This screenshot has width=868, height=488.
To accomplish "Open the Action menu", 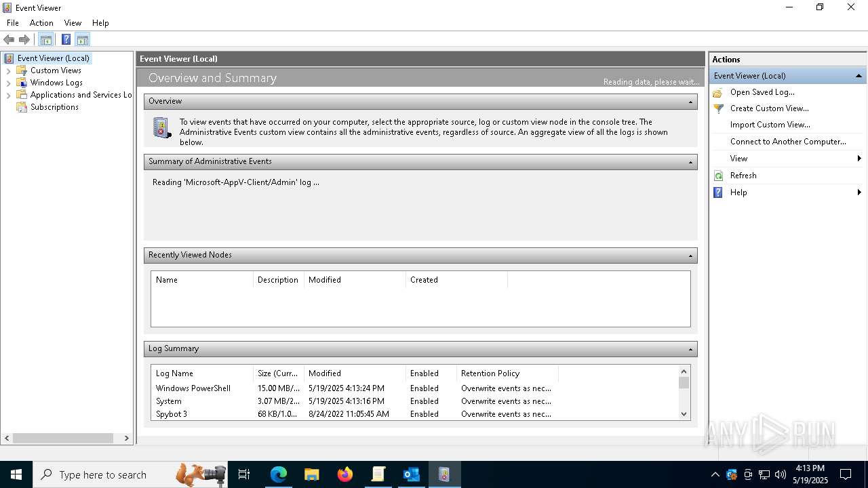I will pyautogui.click(x=41, y=23).
